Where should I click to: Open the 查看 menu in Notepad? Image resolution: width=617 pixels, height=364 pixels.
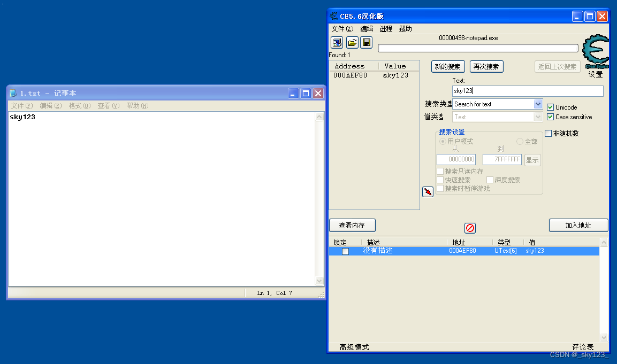click(x=109, y=106)
